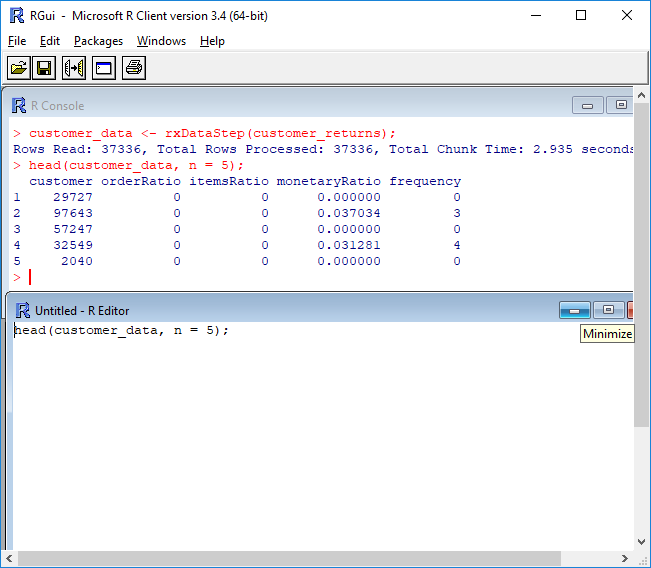This screenshot has width=651, height=568.
Task: Click customer value 2040
Action: [x=77, y=261]
